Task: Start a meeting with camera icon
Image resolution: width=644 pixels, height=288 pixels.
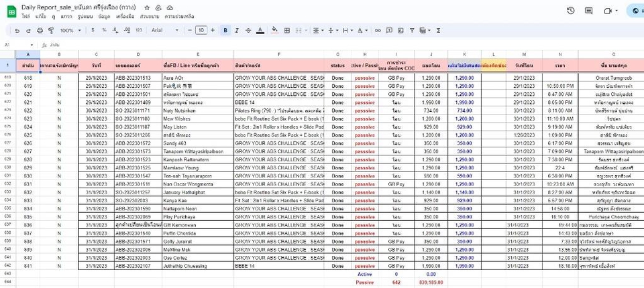Action: [x=608, y=11]
